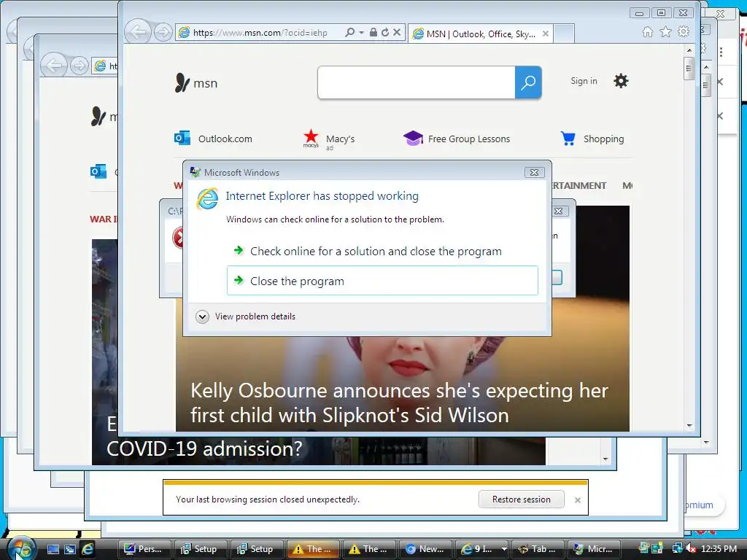Click the msn butterfly logo
747x560 pixels.
tap(196, 83)
